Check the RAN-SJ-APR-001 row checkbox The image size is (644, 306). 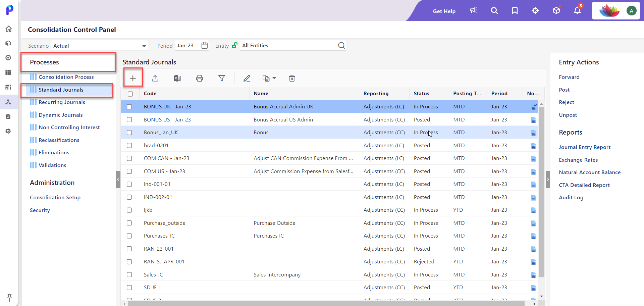[129, 262]
